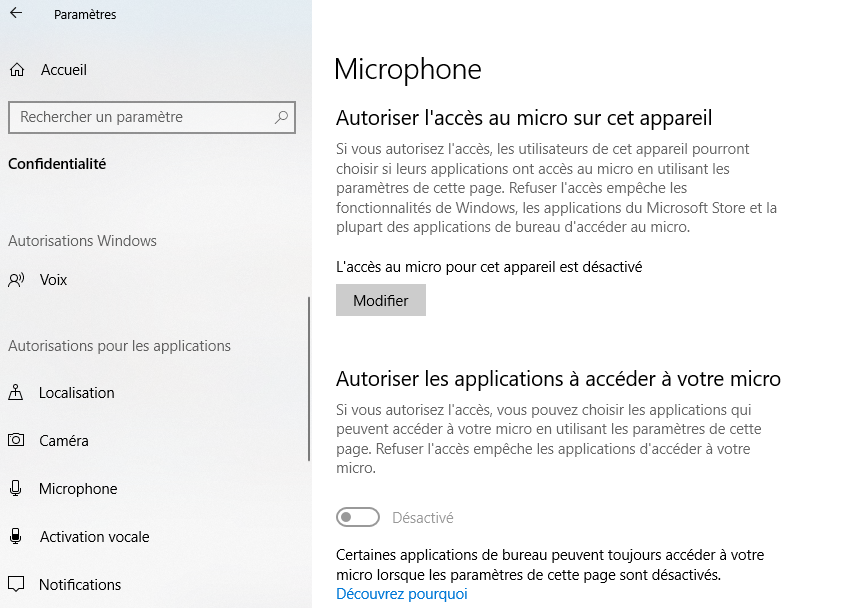Click heading "Autoriser l'accès au micro sur cet appareil"
Viewport: 846px width, 608px height.
(524, 118)
